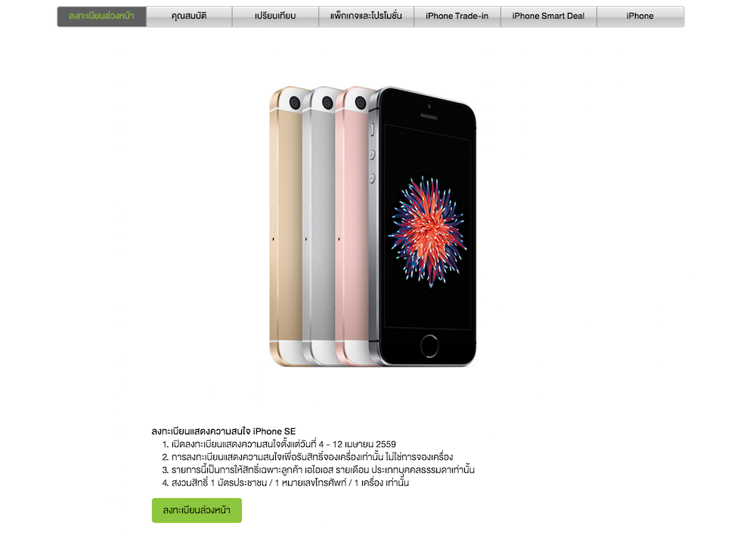Image resolution: width=756 pixels, height=534 pixels.
Task: Click the camera lens on the rose gold iPhone
Action: [360, 103]
